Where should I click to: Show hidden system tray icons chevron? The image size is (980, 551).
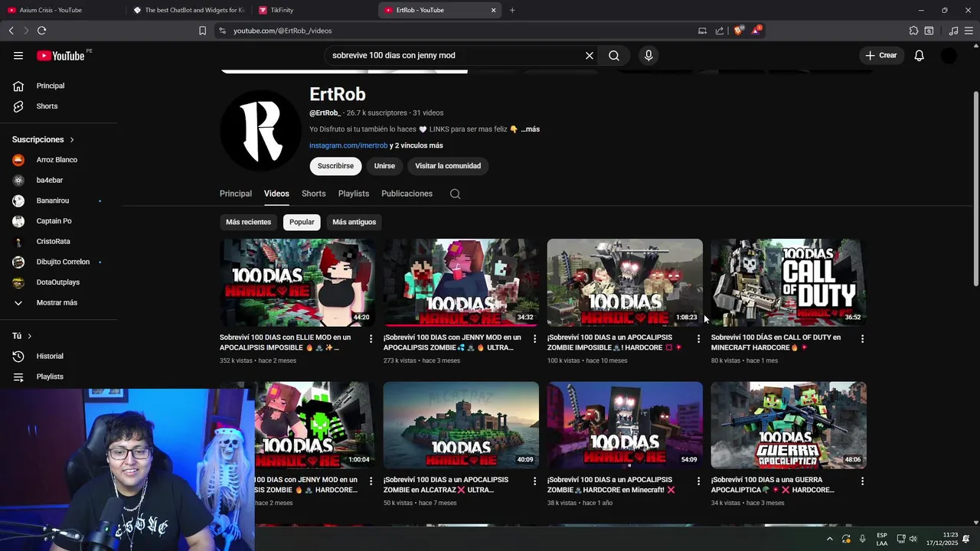[x=829, y=539]
